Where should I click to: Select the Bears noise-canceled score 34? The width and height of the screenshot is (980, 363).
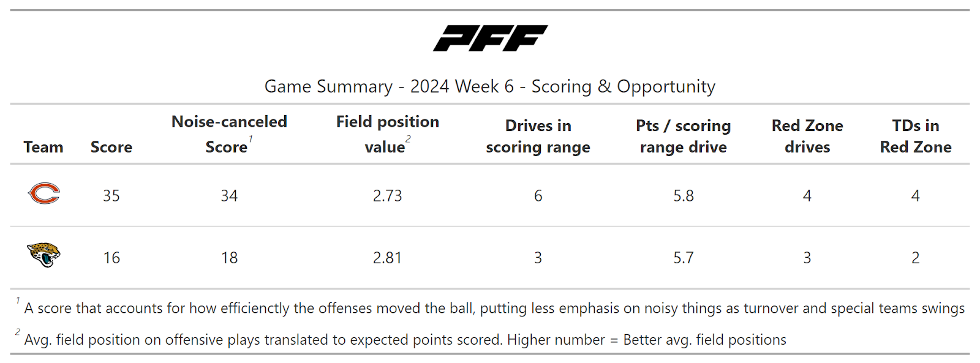[229, 196]
